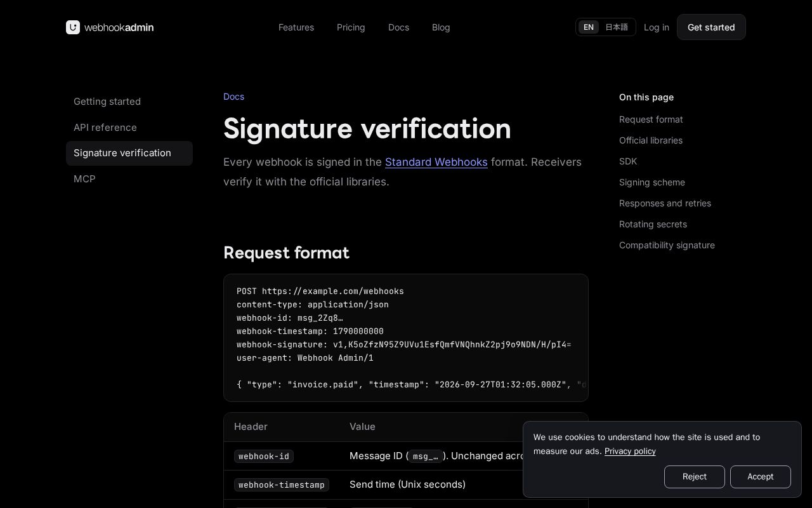This screenshot has height=508, width=812.
Task: Click the Log in link
Action: click(x=657, y=27)
